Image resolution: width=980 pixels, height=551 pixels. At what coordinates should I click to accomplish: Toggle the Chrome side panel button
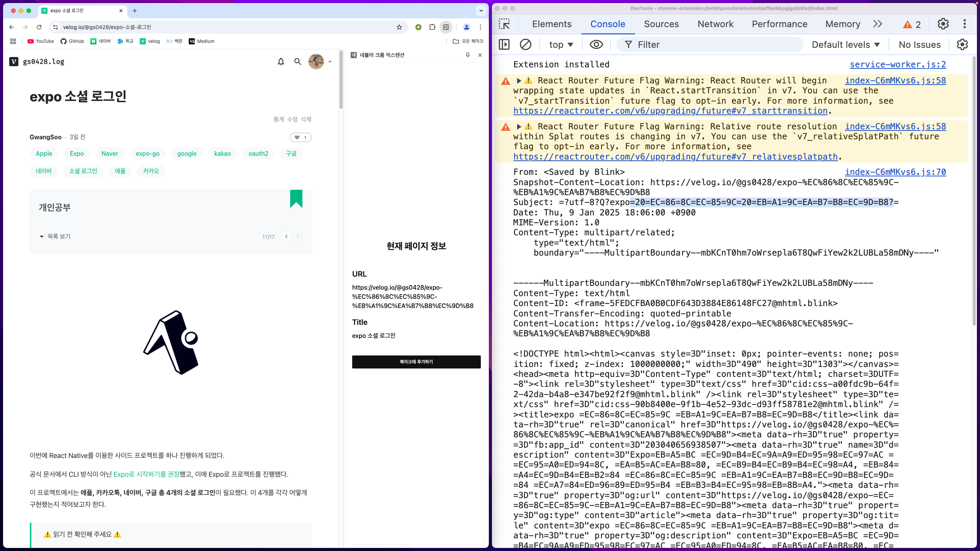pos(446,27)
